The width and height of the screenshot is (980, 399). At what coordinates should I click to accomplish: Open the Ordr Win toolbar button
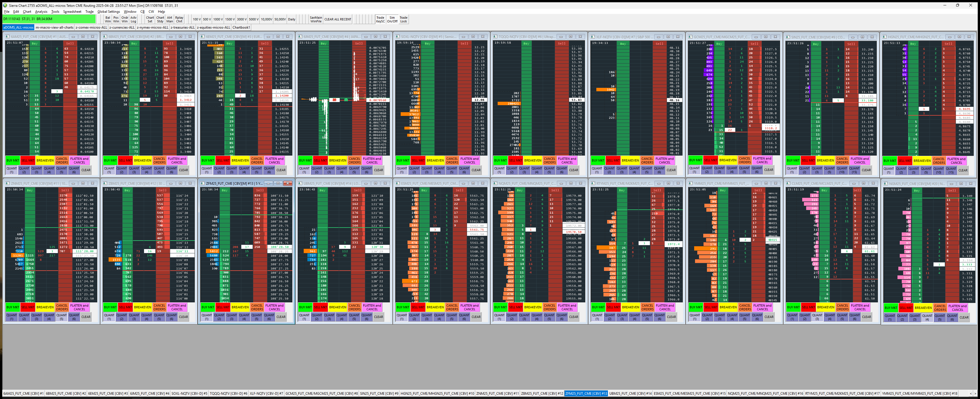[x=124, y=19]
